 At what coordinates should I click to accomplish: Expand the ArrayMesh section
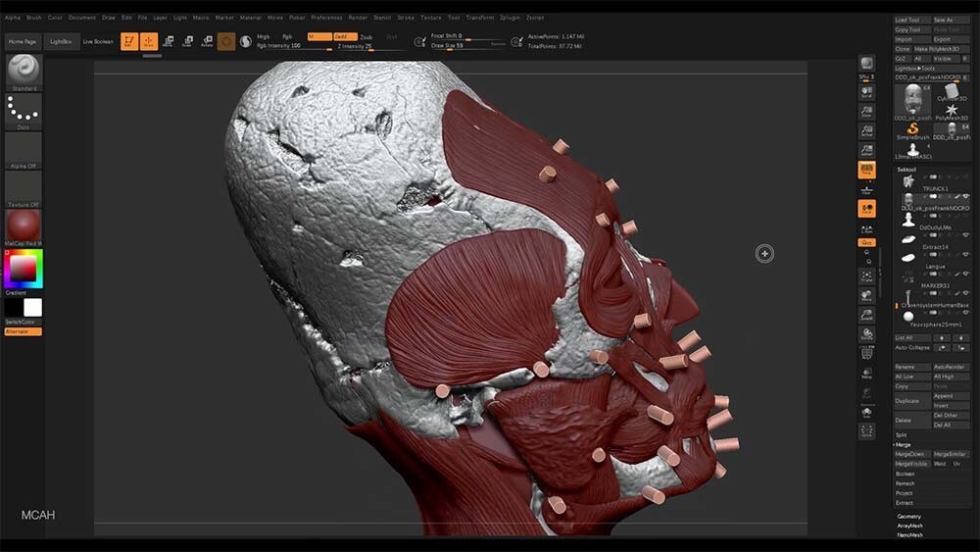910,526
